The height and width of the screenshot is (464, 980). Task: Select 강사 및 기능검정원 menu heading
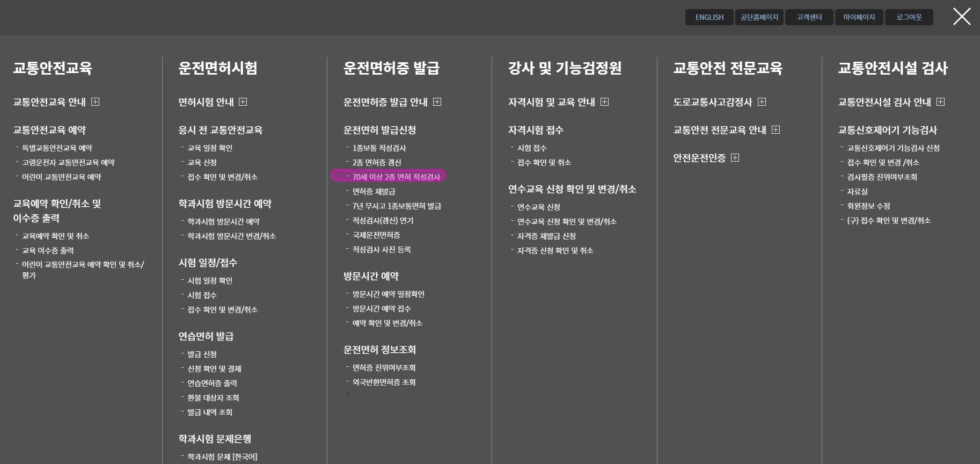coord(565,68)
